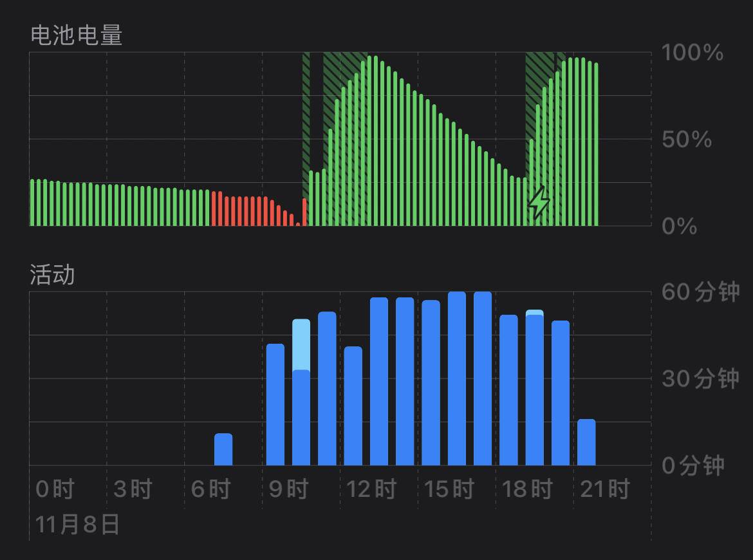Tap the 30分钟 activity axis label
Viewport: 753px width, 560px height.
pos(700,378)
